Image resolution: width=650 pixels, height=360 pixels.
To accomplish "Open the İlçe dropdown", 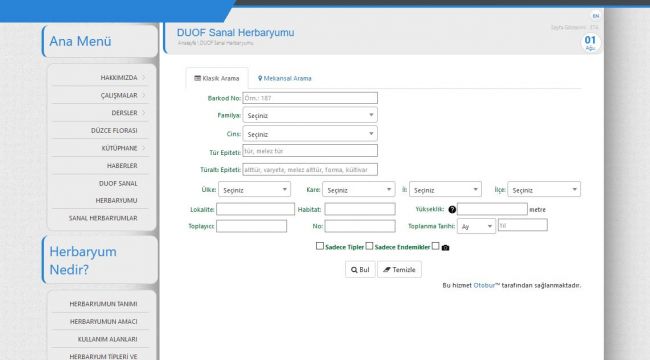I will pos(544,190).
